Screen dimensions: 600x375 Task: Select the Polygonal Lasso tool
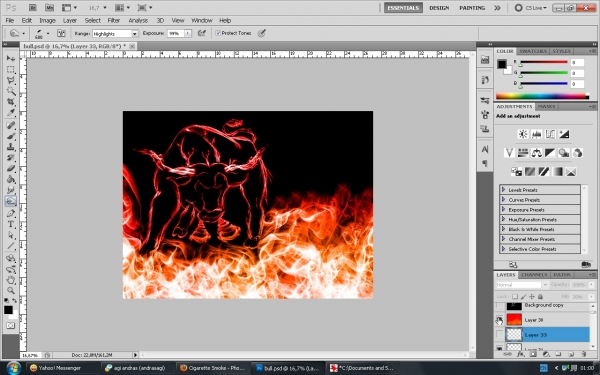click(11, 80)
